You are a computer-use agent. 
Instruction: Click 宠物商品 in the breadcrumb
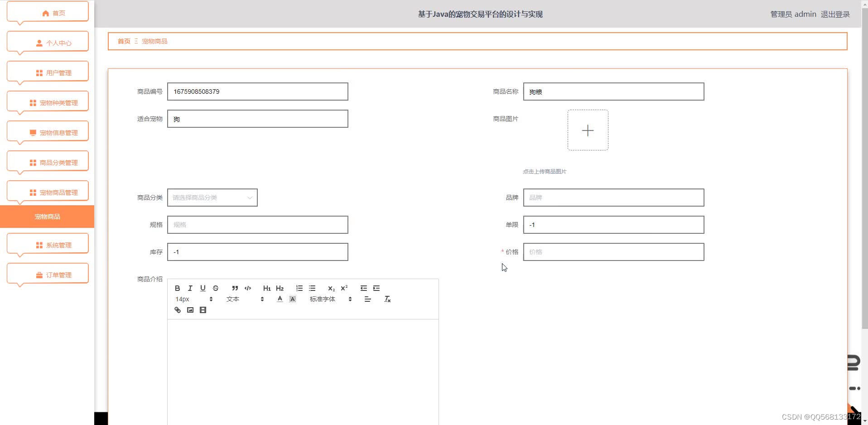point(154,41)
